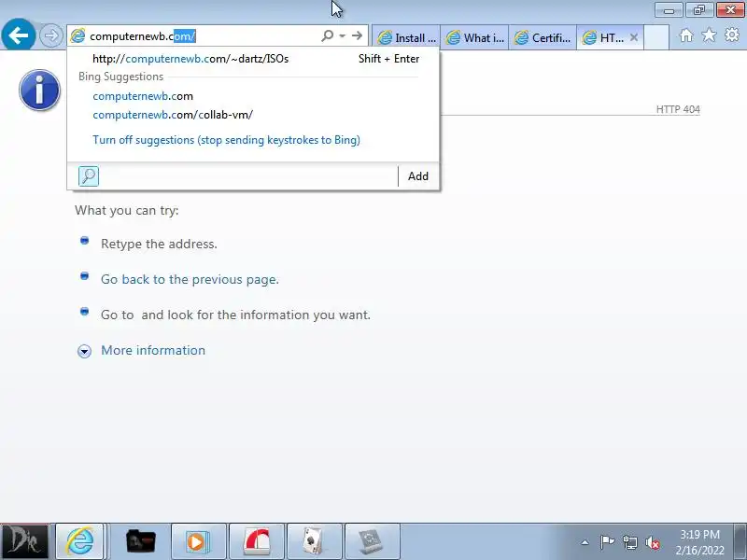Click the browser Back arrow button

[x=18, y=35]
